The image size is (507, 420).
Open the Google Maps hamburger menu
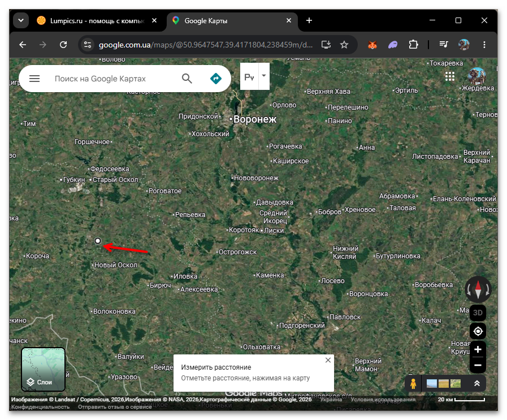34,79
